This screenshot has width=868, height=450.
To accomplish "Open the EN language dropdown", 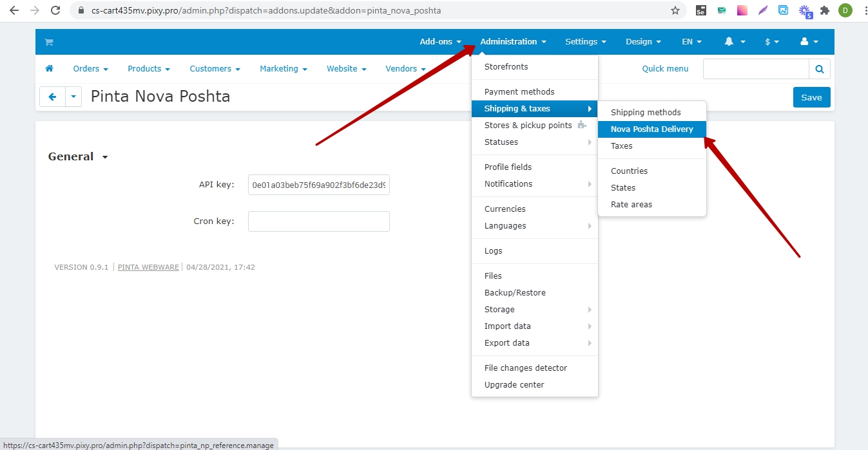I will [x=692, y=41].
